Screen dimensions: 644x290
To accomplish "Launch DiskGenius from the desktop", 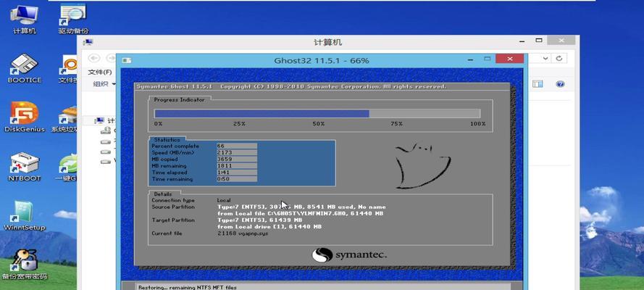I will 25,117.
